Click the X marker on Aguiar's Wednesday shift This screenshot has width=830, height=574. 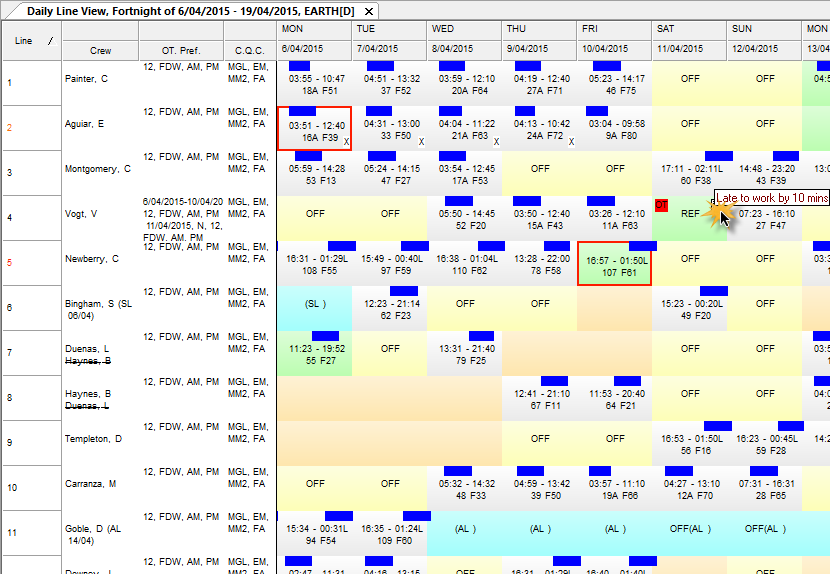click(496, 143)
